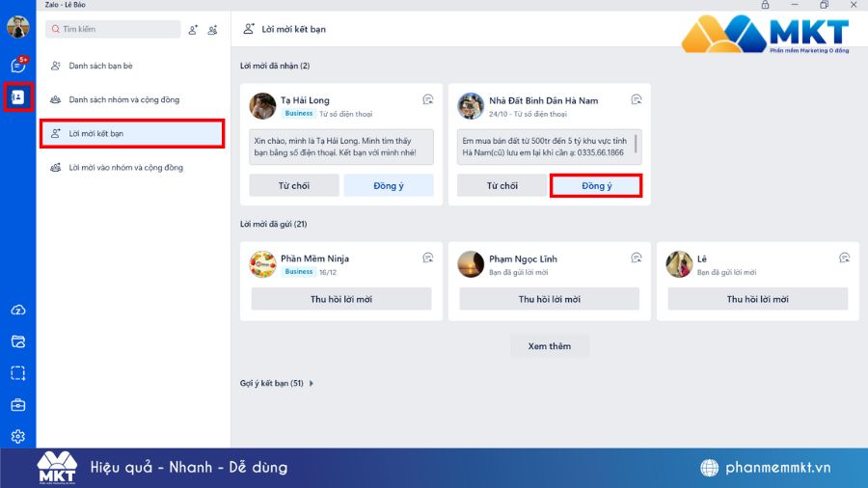Click the add friend icon beside search
This screenshot has height=488, width=868.
[x=194, y=30]
